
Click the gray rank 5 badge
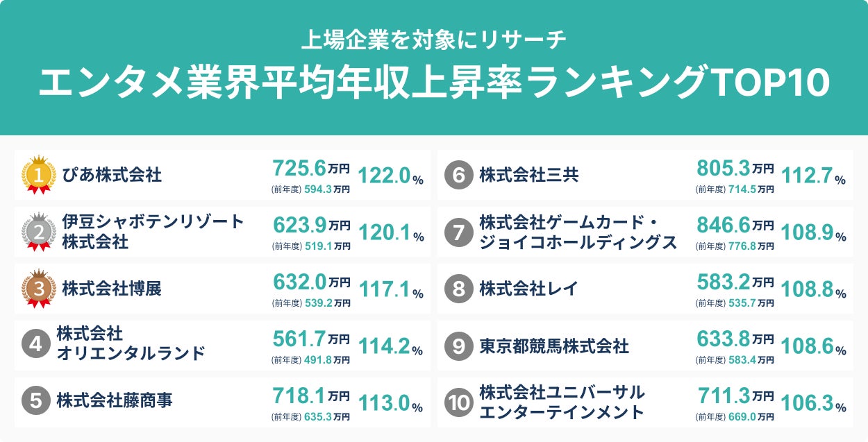(36, 401)
